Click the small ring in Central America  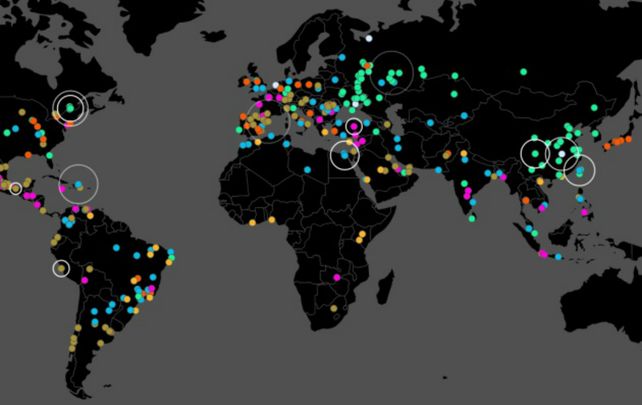click(16, 188)
